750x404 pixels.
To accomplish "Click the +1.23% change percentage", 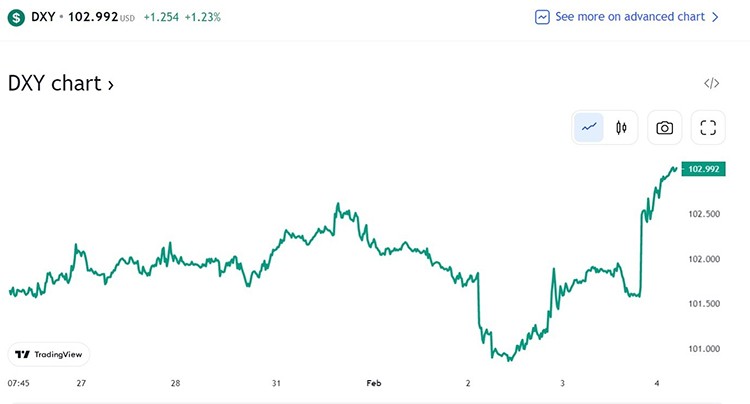I will (x=203, y=17).
